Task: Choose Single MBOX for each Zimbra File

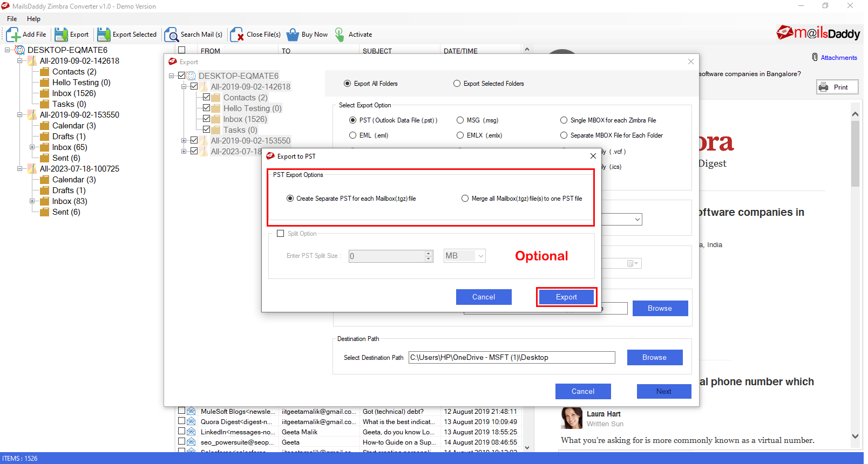Action: (564, 120)
